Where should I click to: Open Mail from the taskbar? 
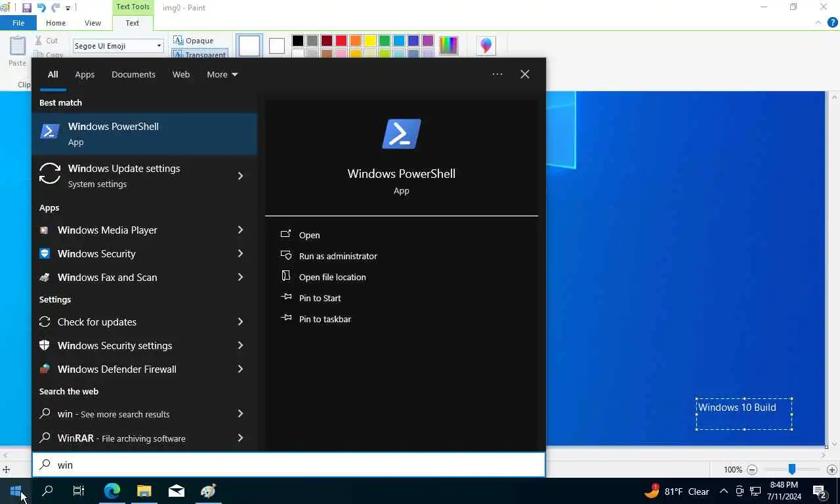[x=176, y=491]
